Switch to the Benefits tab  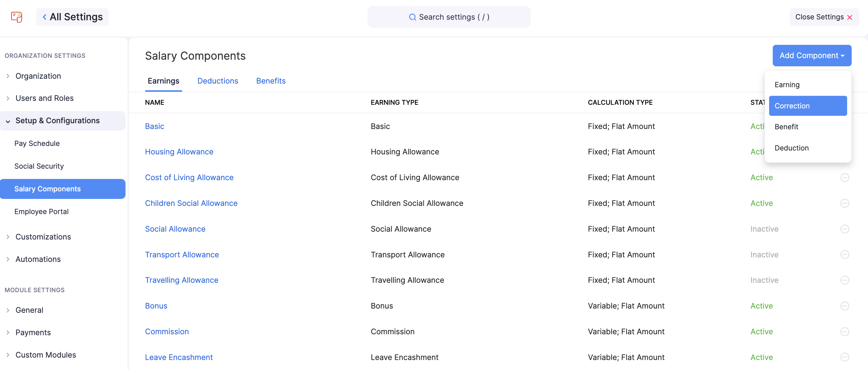(271, 81)
